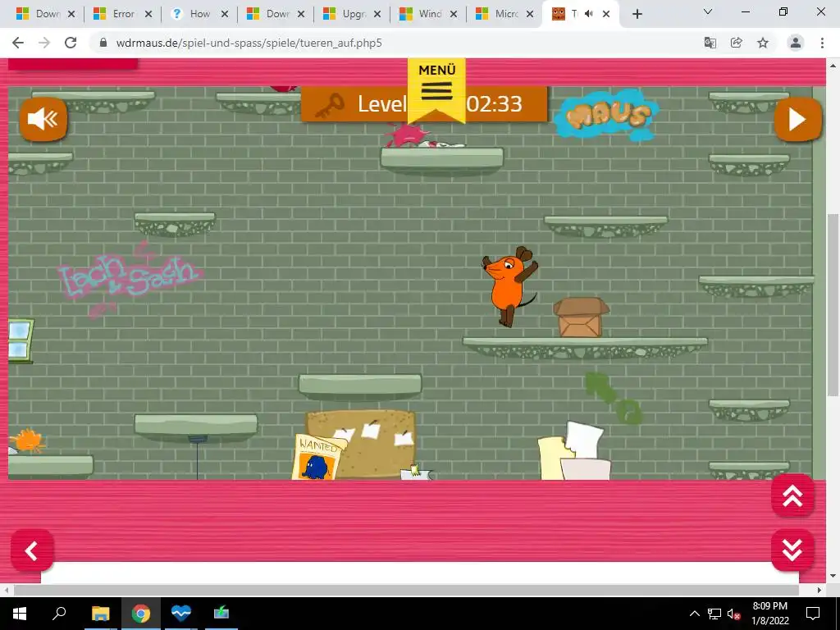
Task: Mute audio indicator on active tab
Action: tap(589, 14)
